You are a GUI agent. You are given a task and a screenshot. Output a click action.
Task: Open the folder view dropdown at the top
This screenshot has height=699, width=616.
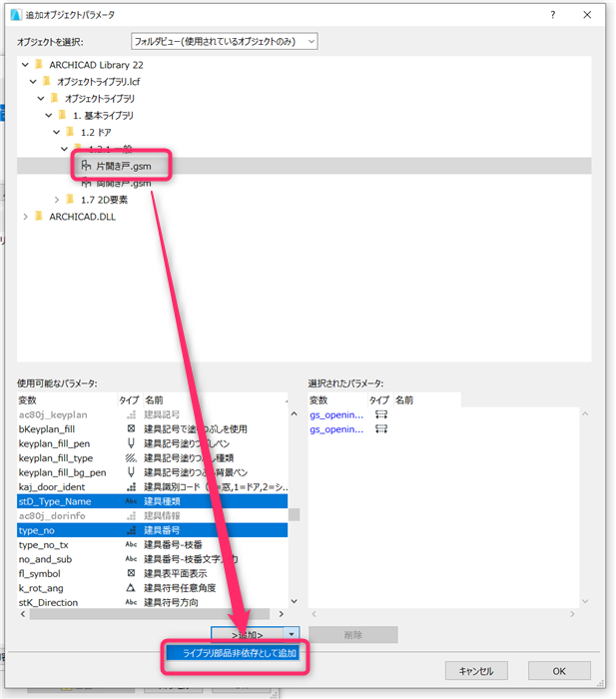click(225, 42)
